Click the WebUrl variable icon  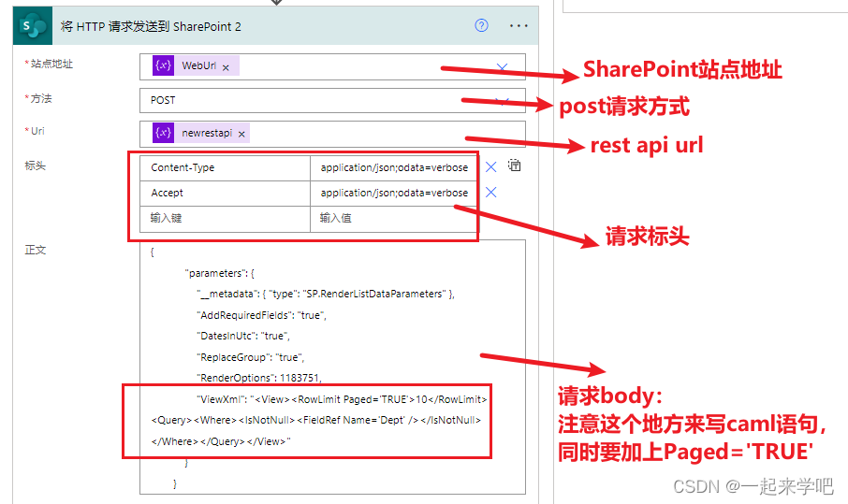[163, 65]
